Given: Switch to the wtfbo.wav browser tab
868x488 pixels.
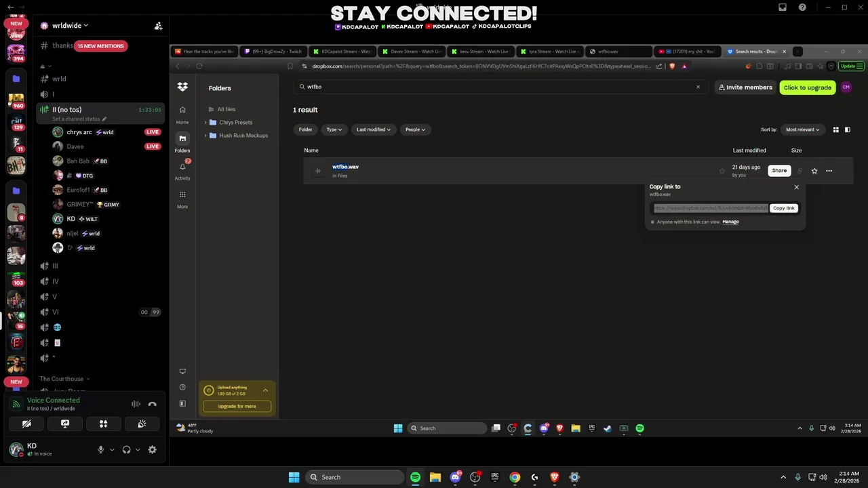Looking at the screenshot, I should (x=618, y=52).
